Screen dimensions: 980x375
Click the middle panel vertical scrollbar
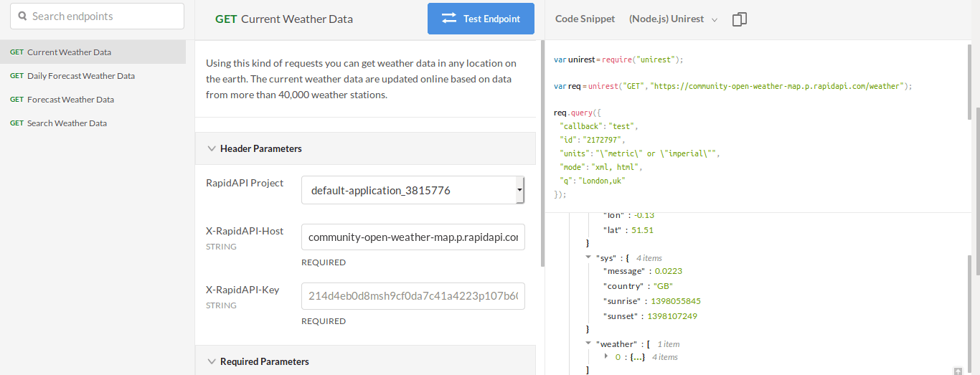[x=542, y=153]
